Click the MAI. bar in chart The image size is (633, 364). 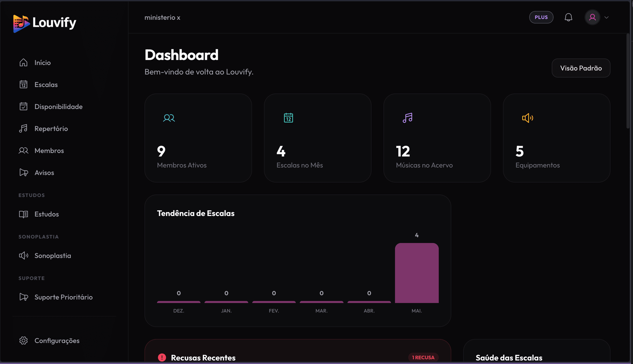tap(416, 273)
